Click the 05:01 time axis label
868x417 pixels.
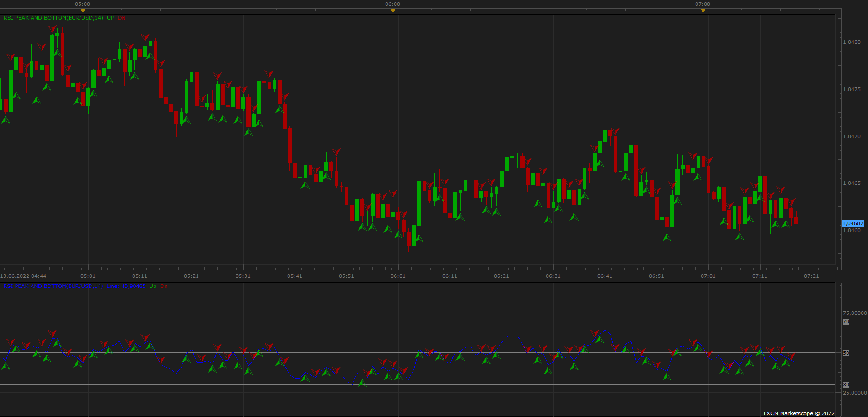tap(88, 276)
